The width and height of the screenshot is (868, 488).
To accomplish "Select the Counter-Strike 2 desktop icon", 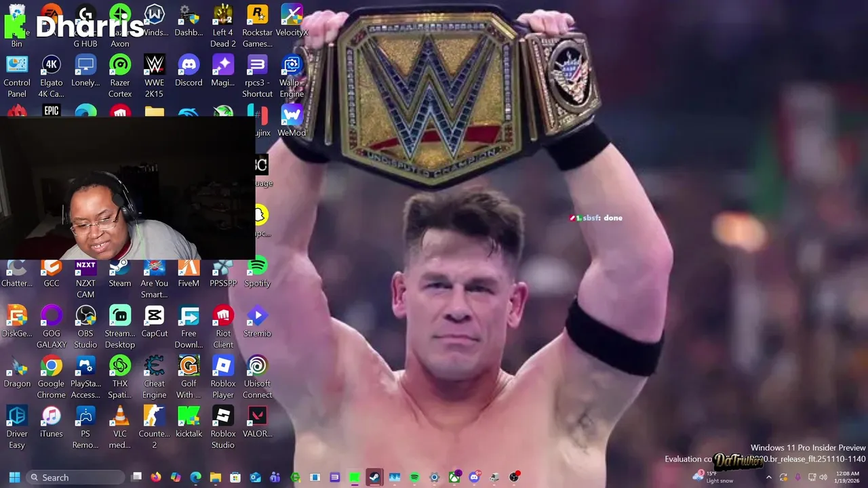I will (x=155, y=427).
